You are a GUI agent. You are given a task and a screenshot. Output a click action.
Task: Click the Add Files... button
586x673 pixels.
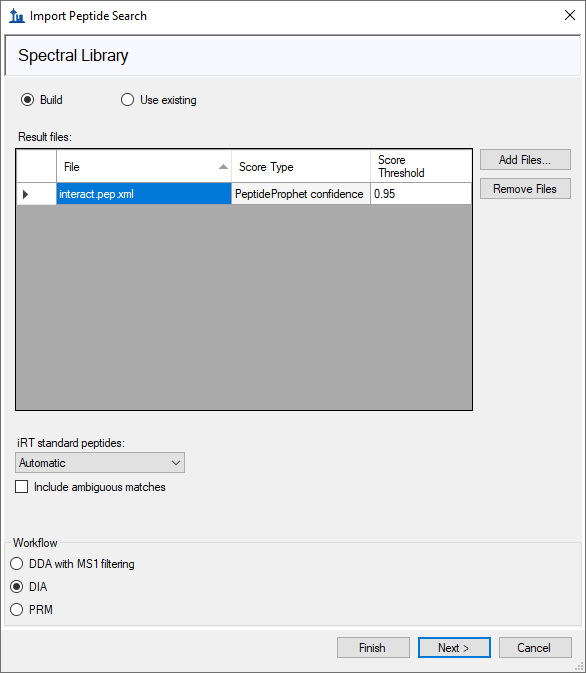coord(525,160)
